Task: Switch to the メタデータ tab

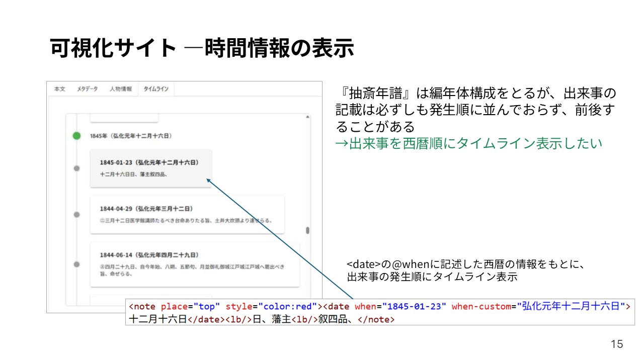Action: tap(87, 89)
